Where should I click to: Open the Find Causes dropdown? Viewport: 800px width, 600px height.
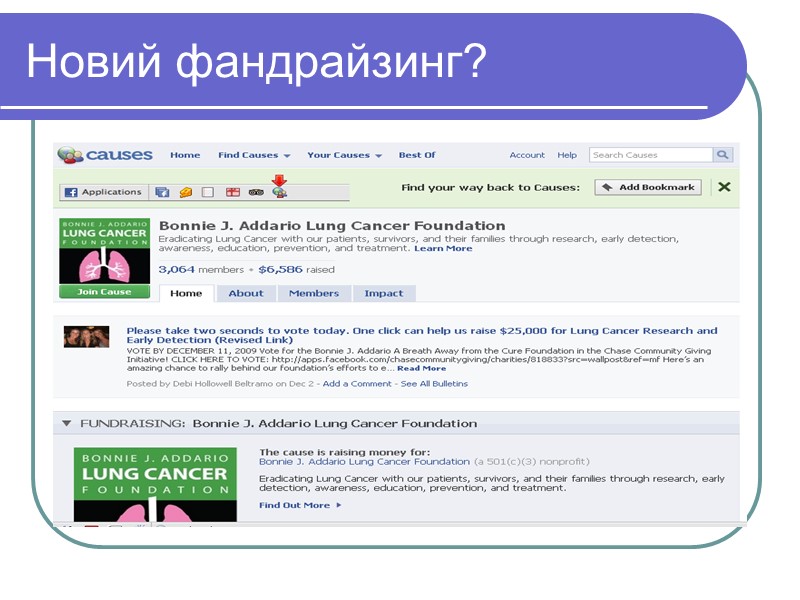(254, 155)
